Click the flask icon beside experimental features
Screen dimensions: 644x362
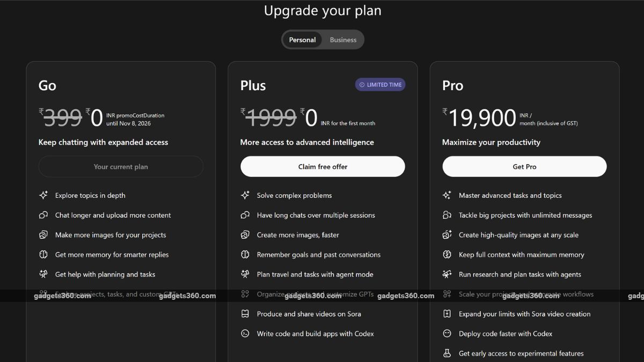coord(447,353)
